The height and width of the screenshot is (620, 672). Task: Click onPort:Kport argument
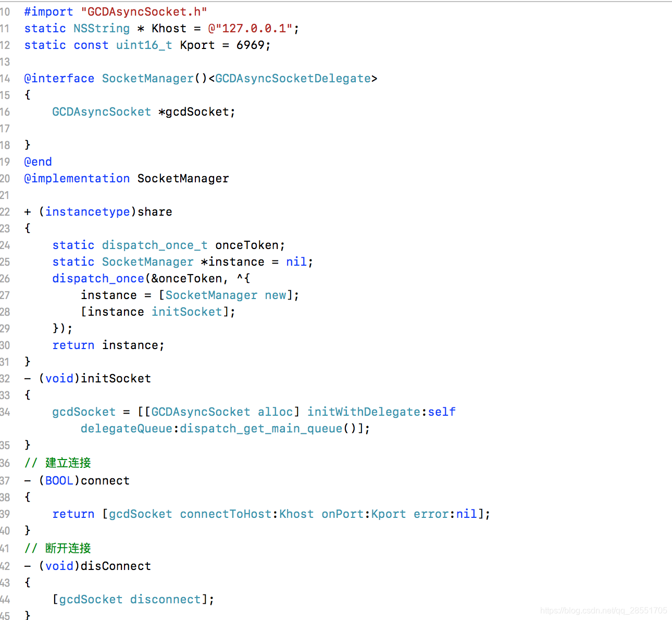364,514
